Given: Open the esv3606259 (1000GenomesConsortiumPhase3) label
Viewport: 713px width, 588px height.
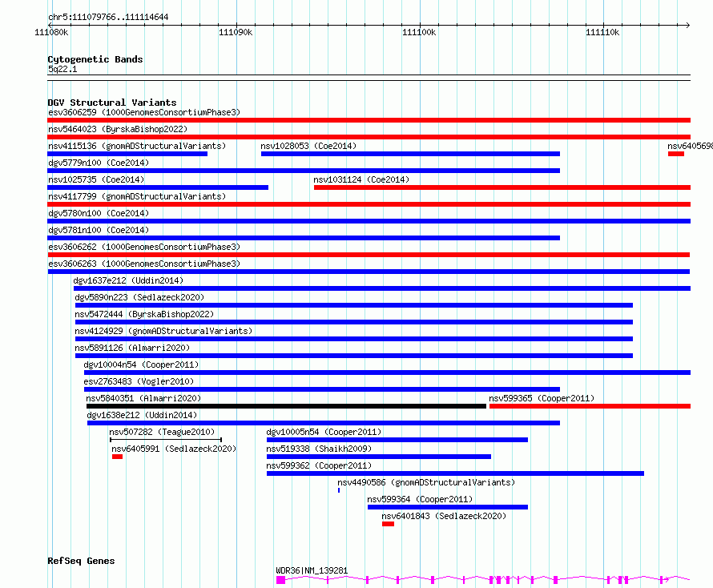Looking at the screenshot, I should click(144, 112).
